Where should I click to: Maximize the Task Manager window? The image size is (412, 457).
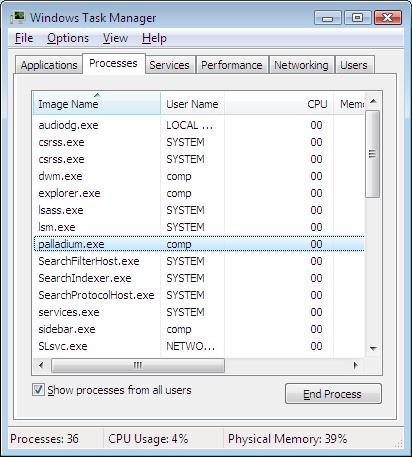click(x=357, y=17)
